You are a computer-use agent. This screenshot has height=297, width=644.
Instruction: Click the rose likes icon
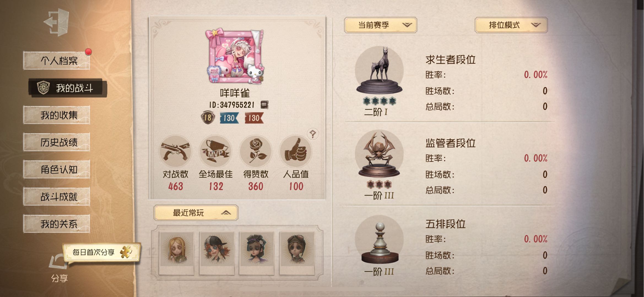tap(256, 151)
